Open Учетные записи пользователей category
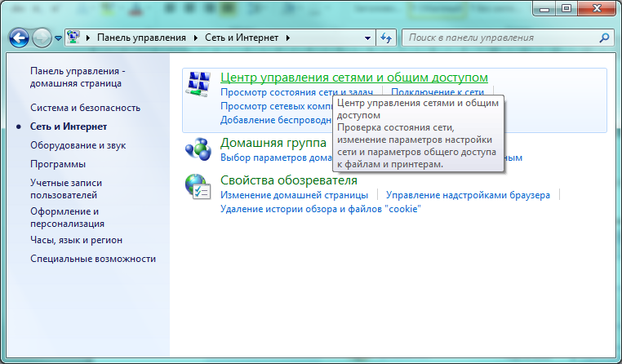Image resolution: width=622 pixels, height=364 pixels. [66, 189]
